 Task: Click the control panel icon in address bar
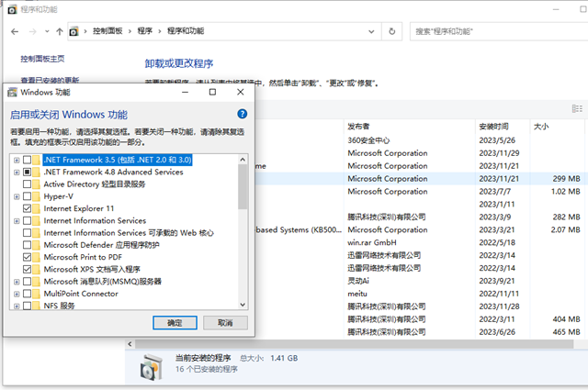point(73,31)
